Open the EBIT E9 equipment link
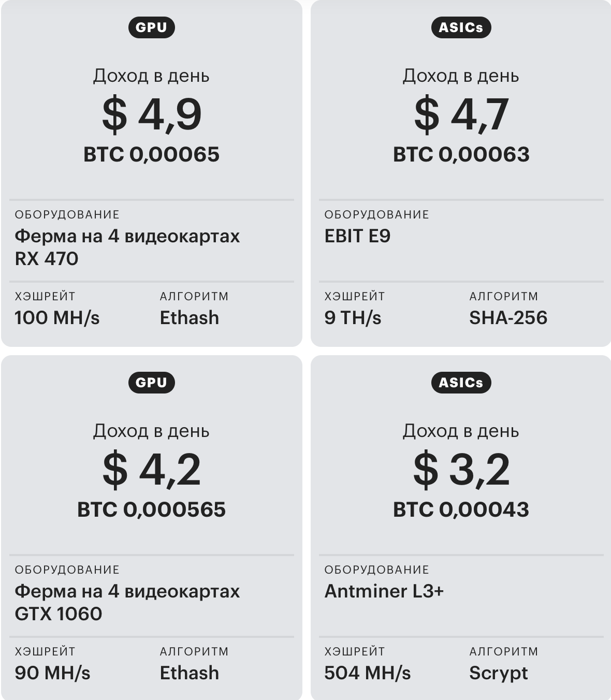The width and height of the screenshot is (611, 700). tap(357, 236)
